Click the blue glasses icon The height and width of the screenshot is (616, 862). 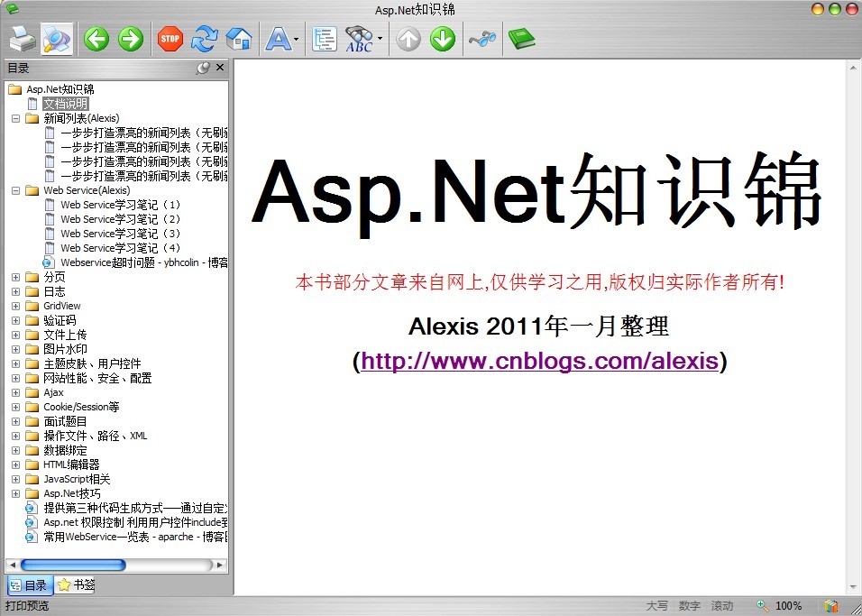(x=482, y=39)
